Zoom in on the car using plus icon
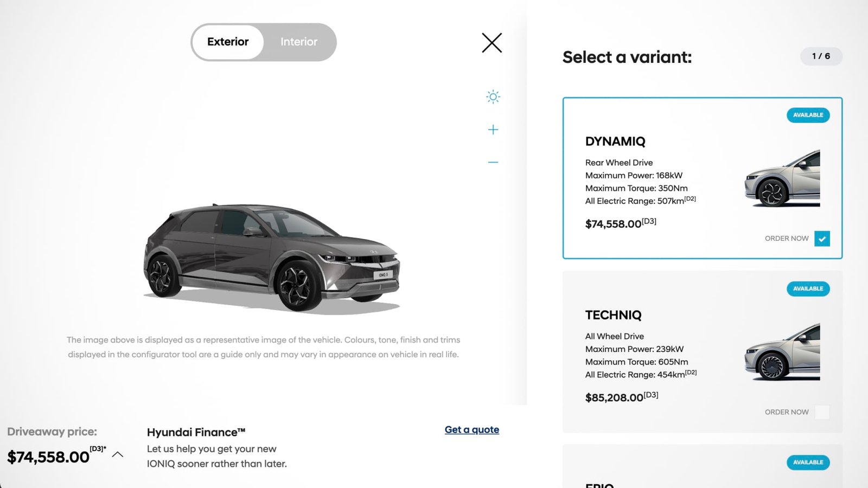 point(493,129)
